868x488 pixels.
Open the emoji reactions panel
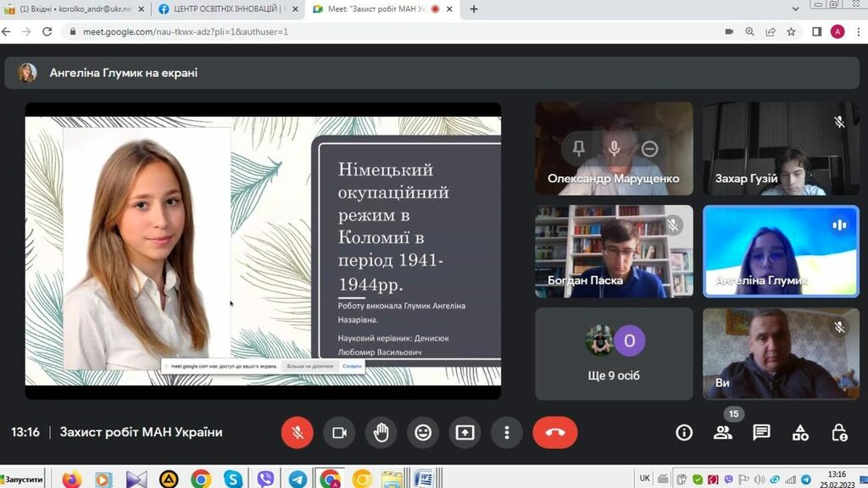tap(423, 433)
